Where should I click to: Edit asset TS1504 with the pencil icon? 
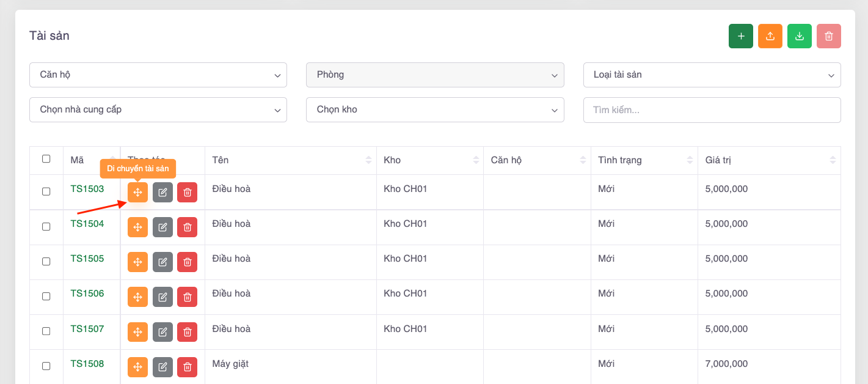pos(162,227)
